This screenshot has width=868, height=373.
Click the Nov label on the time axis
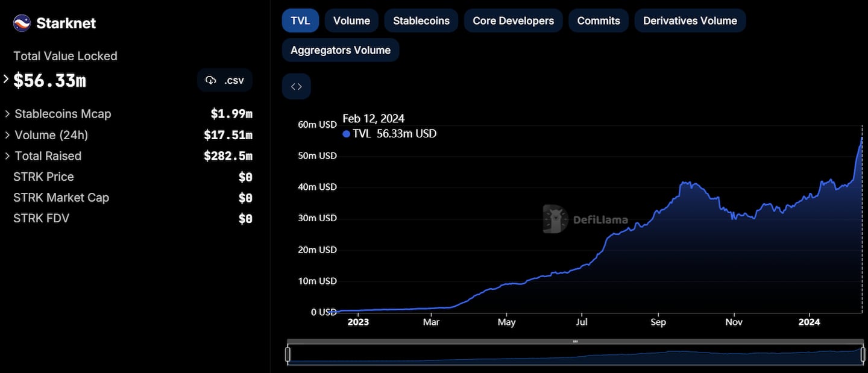point(734,322)
